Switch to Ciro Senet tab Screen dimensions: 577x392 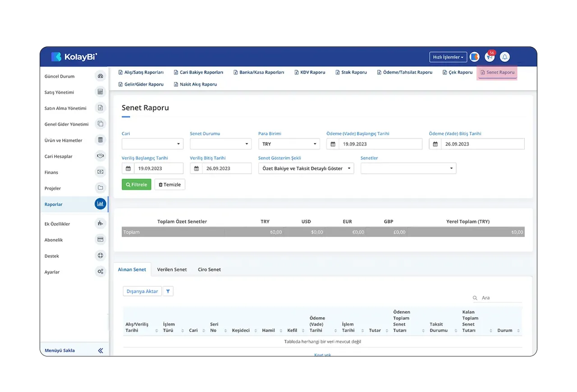point(209,269)
